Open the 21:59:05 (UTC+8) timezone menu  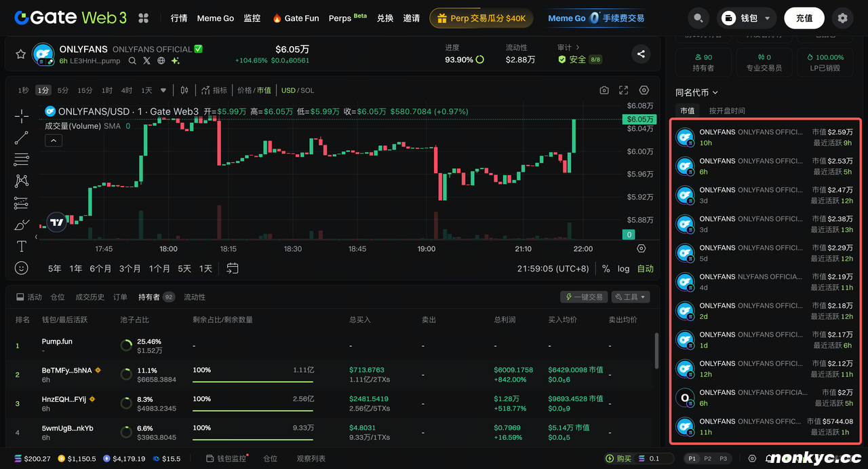pos(554,269)
